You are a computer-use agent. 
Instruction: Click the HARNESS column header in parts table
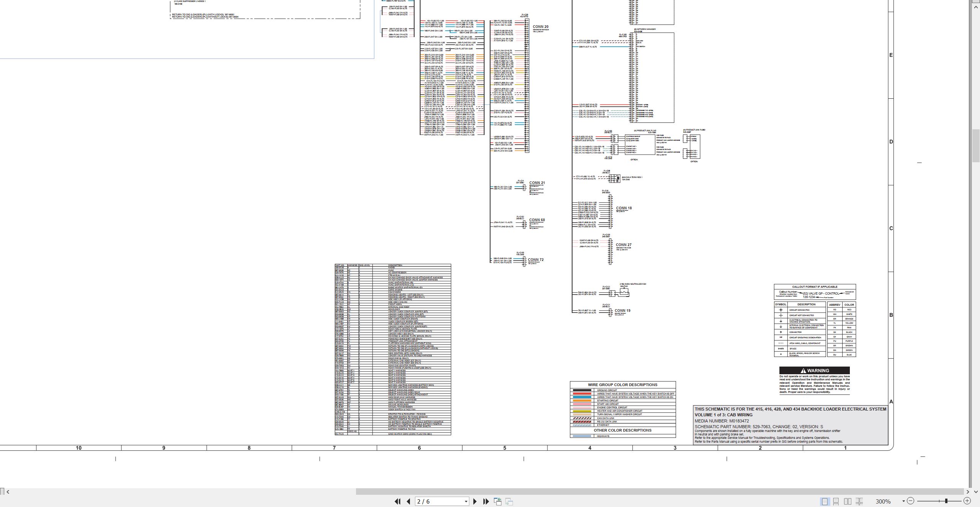click(x=353, y=265)
